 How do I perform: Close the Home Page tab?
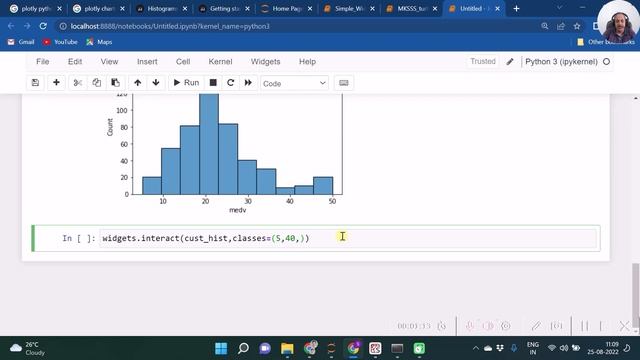(x=310, y=9)
